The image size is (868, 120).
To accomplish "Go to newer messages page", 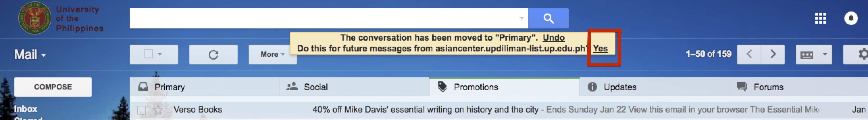I will (749, 54).
